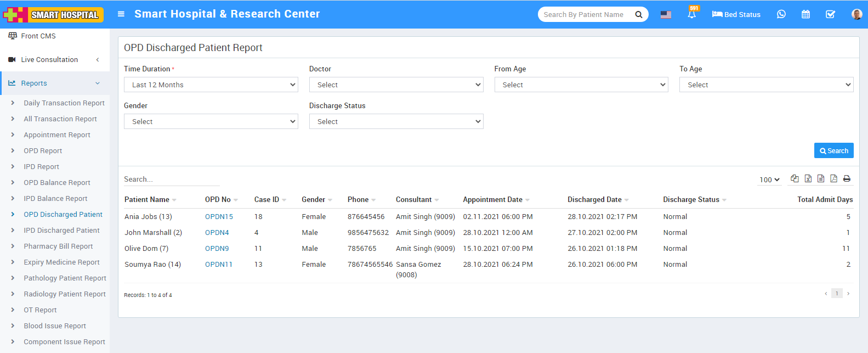The width and height of the screenshot is (868, 353).
Task: Sort by Appointment Date column
Action: [x=496, y=200]
